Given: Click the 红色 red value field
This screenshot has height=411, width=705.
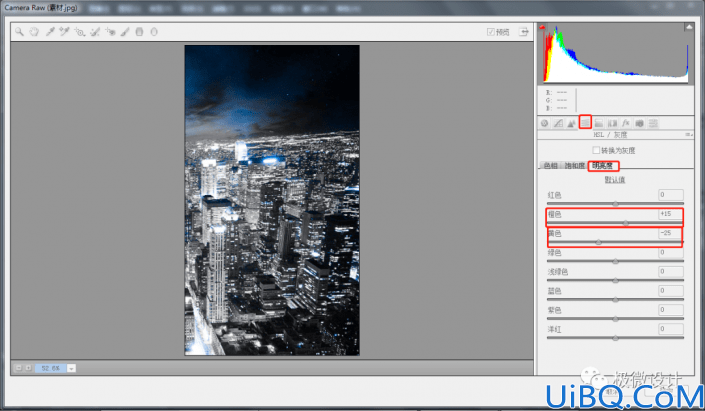Looking at the screenshot, I should [x=671, y=194].
